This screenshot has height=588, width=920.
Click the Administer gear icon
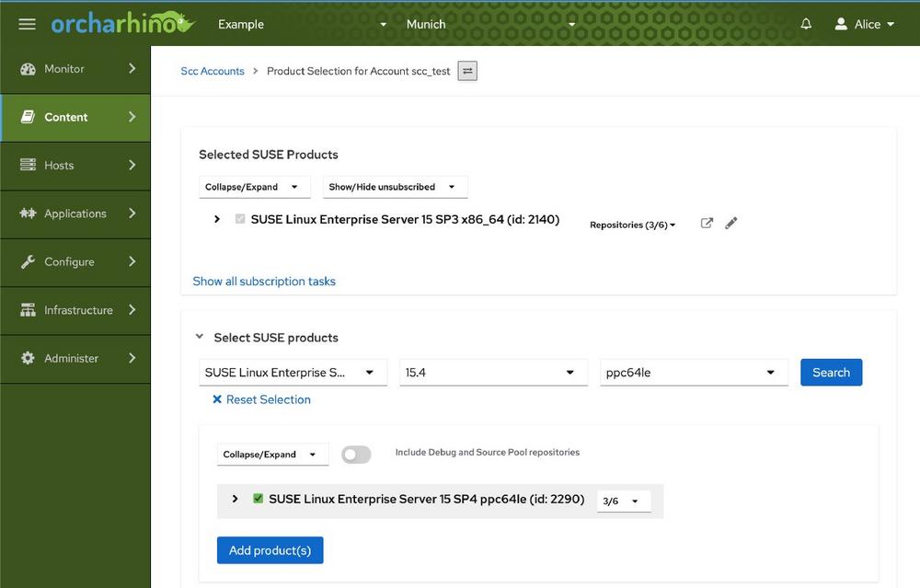[28, 358]
